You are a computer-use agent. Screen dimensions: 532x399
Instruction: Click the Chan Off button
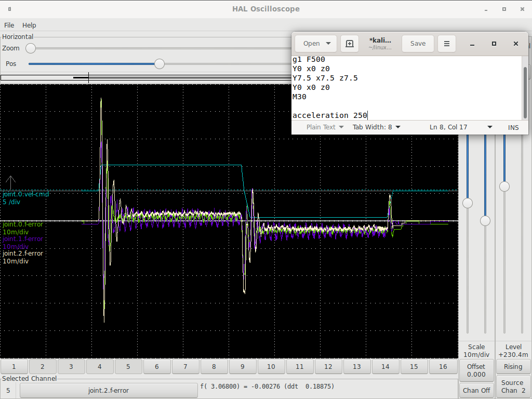tap(476, 391)
